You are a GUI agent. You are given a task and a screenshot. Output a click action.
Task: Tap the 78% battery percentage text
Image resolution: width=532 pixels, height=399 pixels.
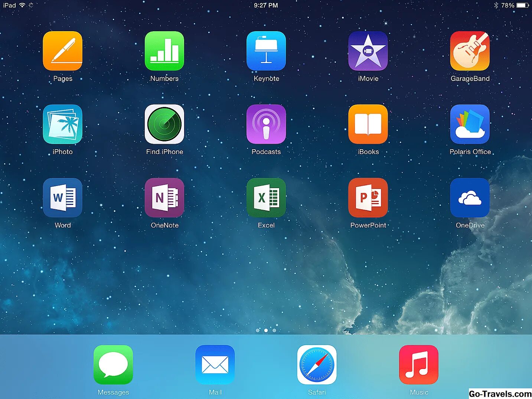click(x=507, y=5)
